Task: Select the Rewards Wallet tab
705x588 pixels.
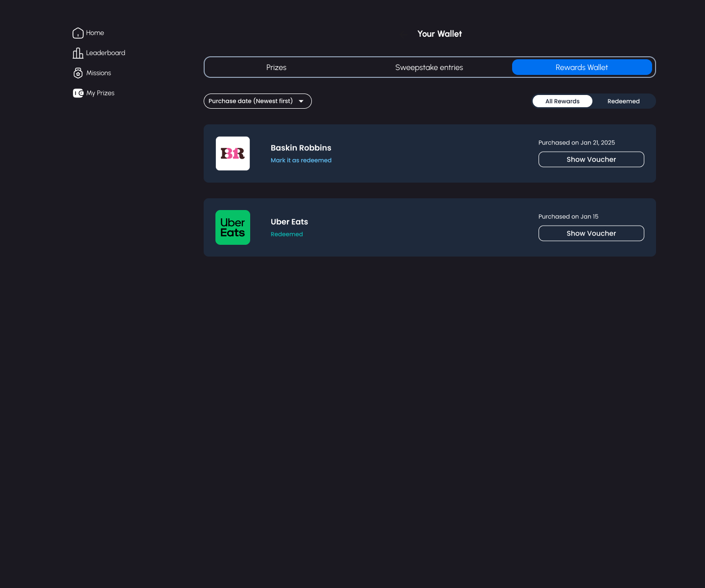Action: 582,67
